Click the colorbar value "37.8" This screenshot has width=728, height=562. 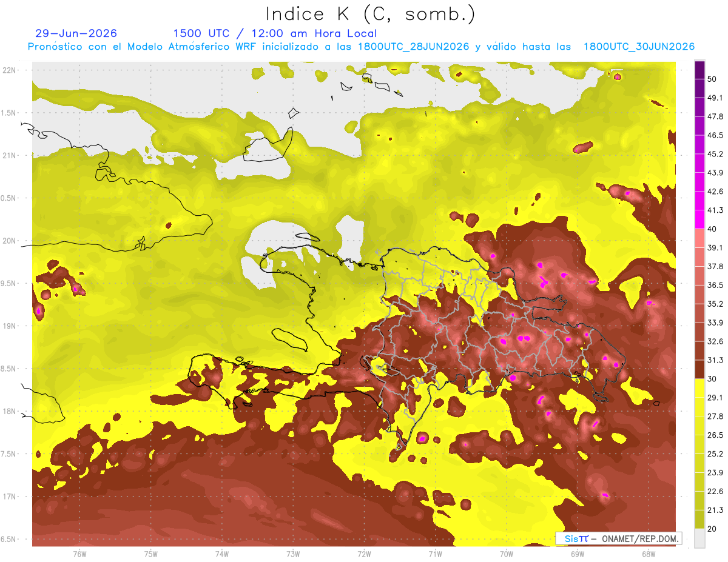(715, 267)
